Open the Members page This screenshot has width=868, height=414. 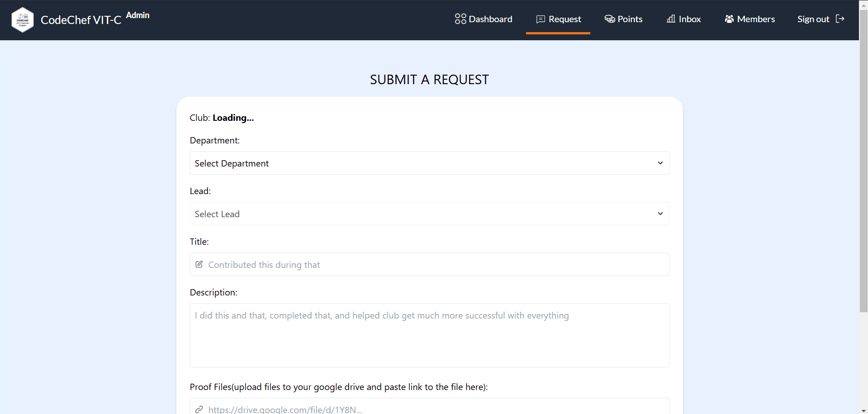point(749,19)
